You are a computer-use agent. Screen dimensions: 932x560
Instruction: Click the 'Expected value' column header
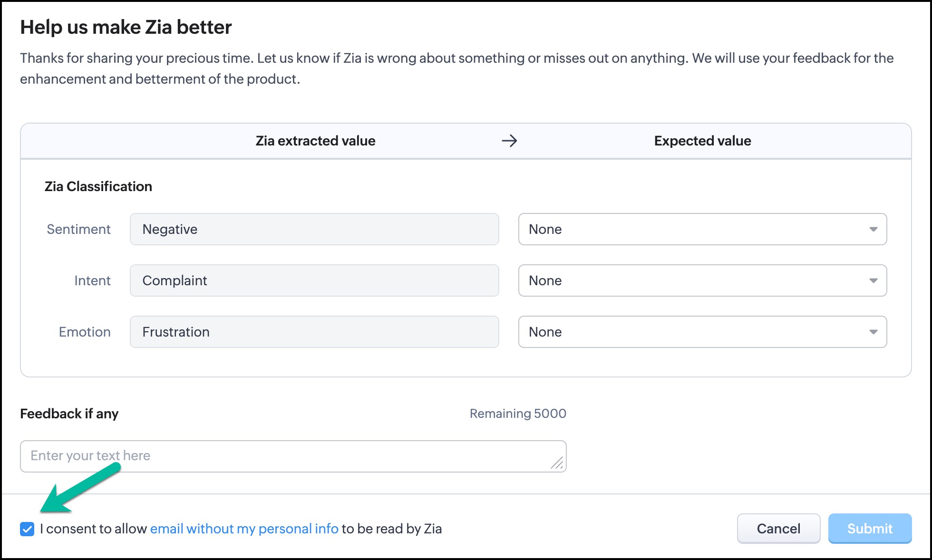coord(702,141)
